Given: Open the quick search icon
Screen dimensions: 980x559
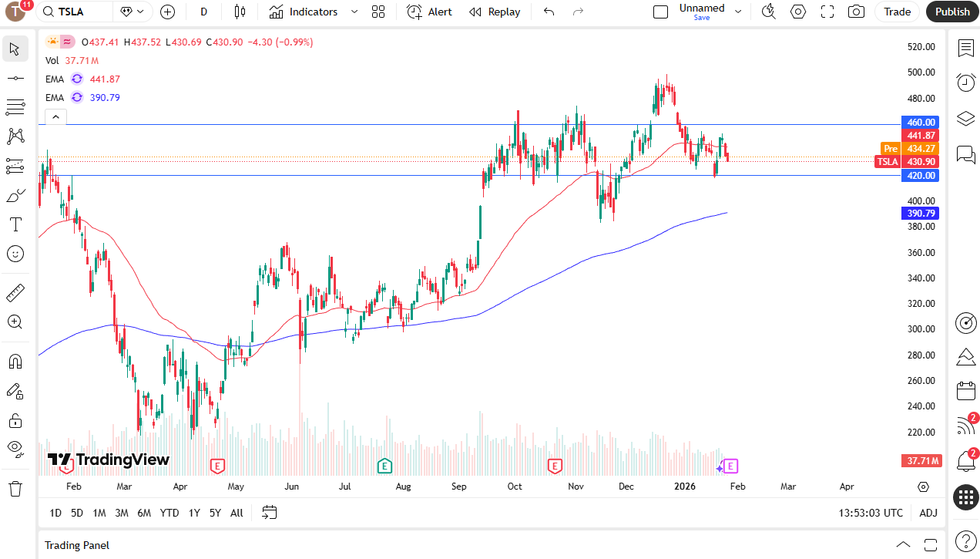Looking at the screenshot, I should (768, 12).
